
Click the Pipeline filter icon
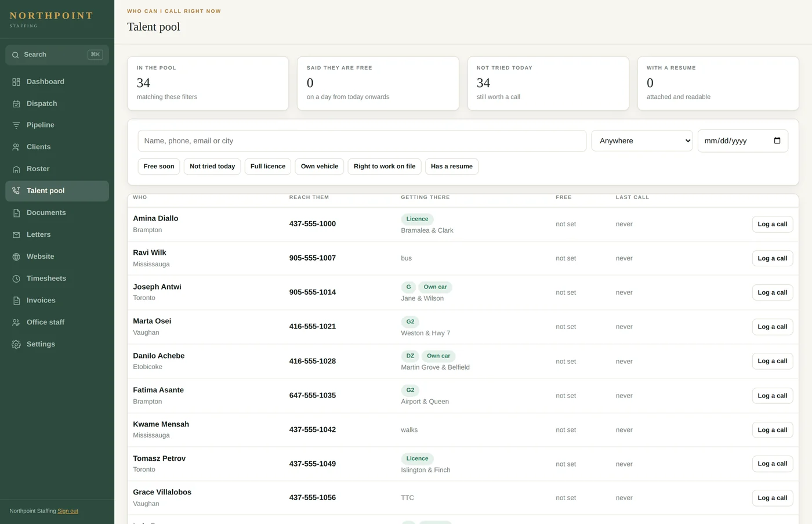click(x=16, y=125)
